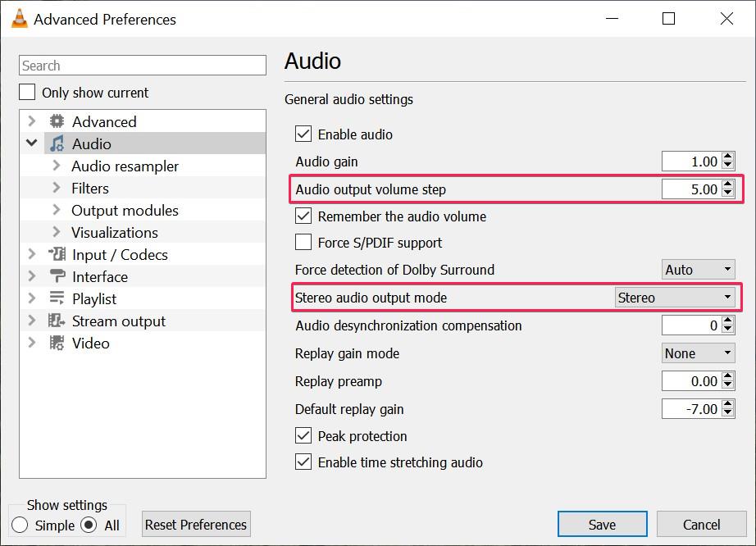Open the Replay gain mode dropdown
The height and width of the screenshot is (546, 756).
click(x=698, y=353)
